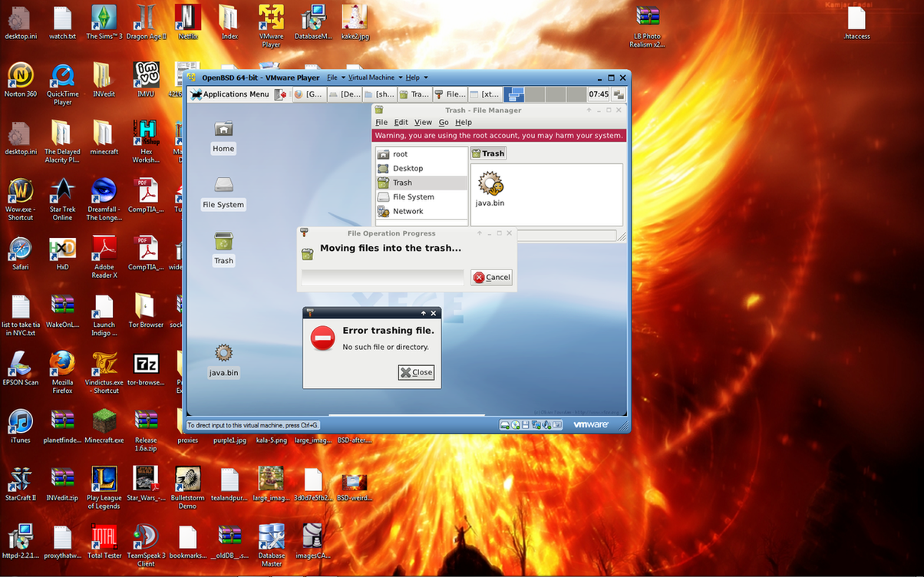Click the log out icon beside Applications Menu
This screenshot has width=924, height=577.
coord(281,94)
